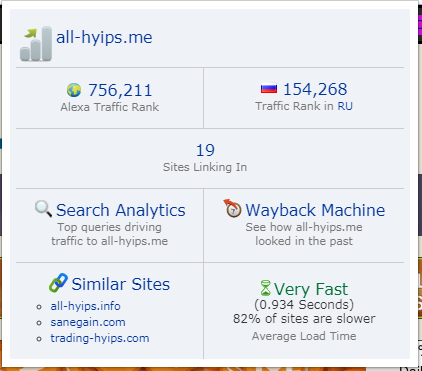Visit trading-hyips.com similar site
The height and width of the screenshot is (371, 422).
click(x=100, y=338)
